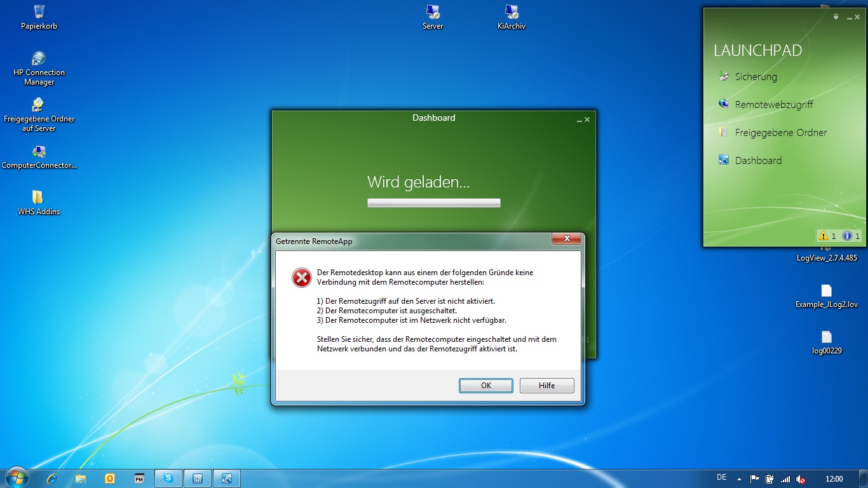Click the DE language indicator
The width and height of the screenshot is (868, 488).
[721, 477]
